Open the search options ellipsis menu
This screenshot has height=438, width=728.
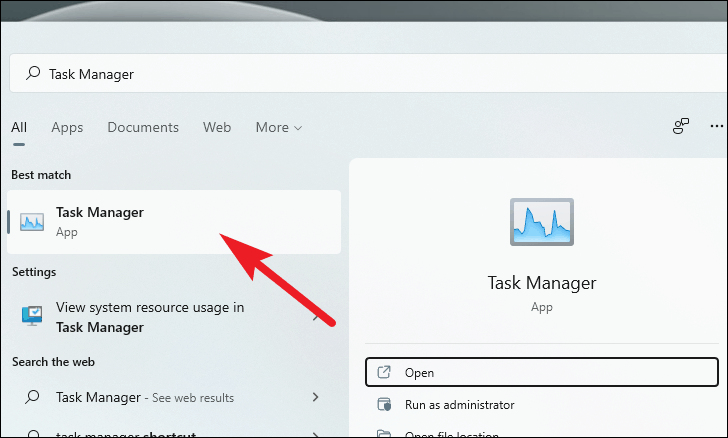point(716,127)
